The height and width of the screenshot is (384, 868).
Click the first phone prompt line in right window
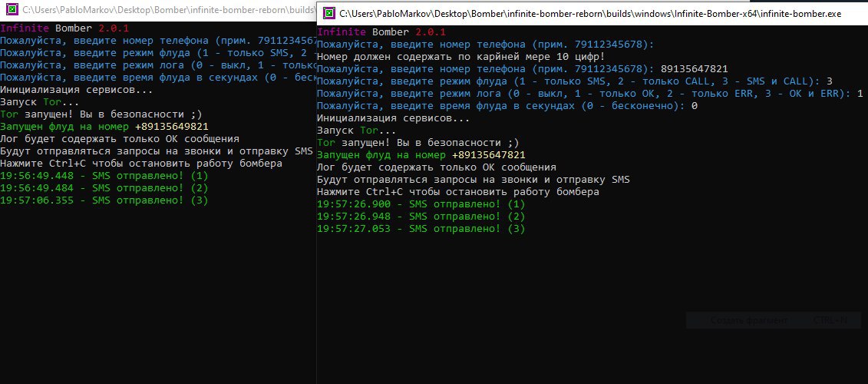click(x=485, y=45)
